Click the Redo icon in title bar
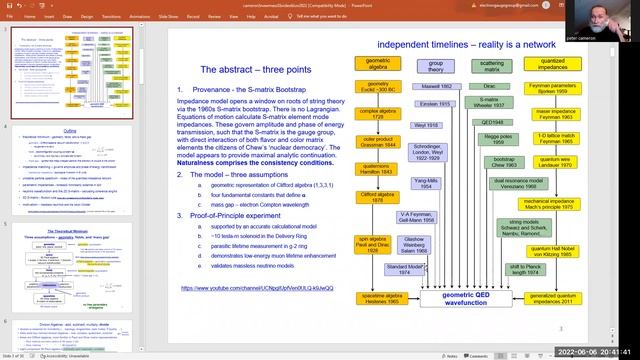The image size is (640, 360). (x=31, y=5)
